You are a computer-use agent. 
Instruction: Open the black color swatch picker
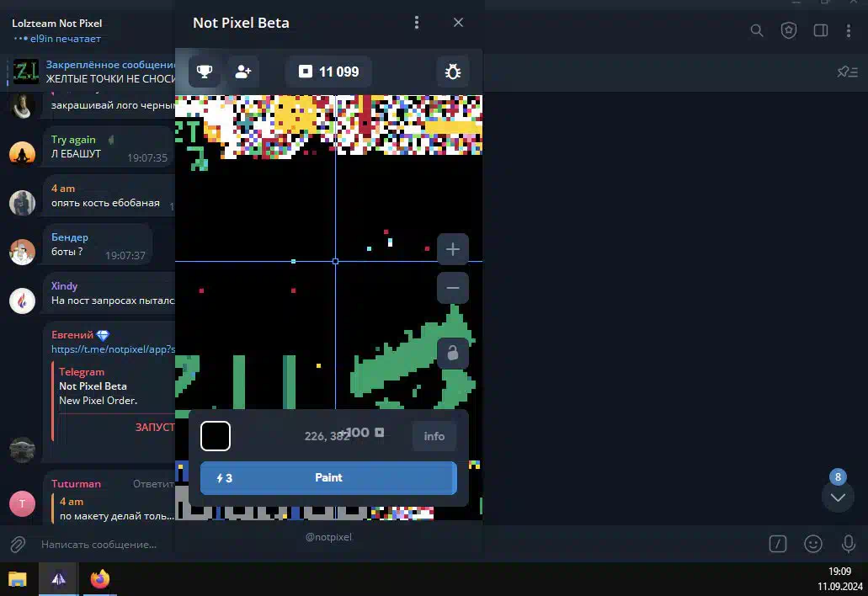click(216, 436)
